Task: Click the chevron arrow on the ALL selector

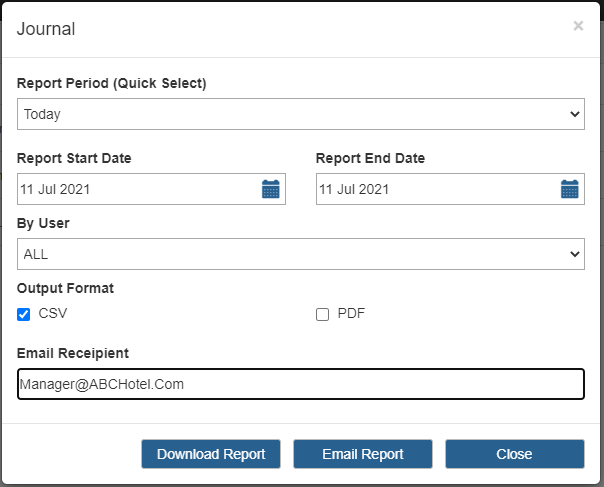Action: click(575, 254)
